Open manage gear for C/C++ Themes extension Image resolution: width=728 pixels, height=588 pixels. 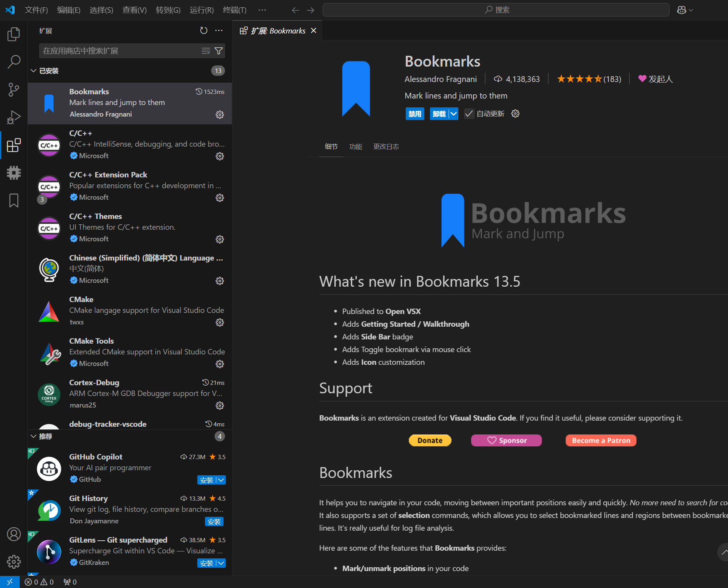pos(220,239)
